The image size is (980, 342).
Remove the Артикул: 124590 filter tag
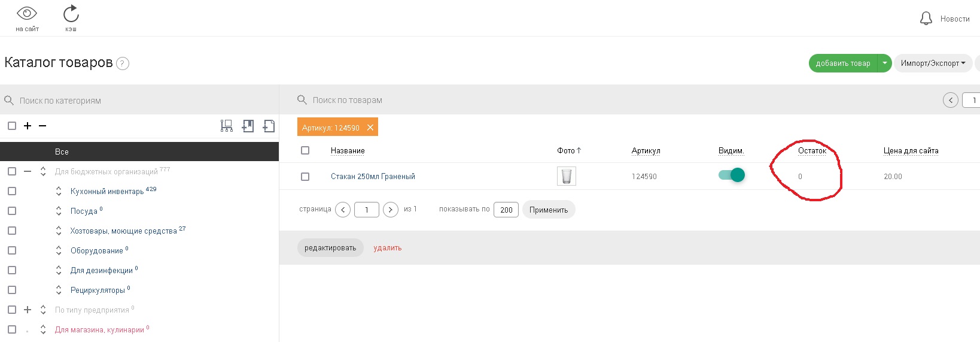click(x=370, y=128)
